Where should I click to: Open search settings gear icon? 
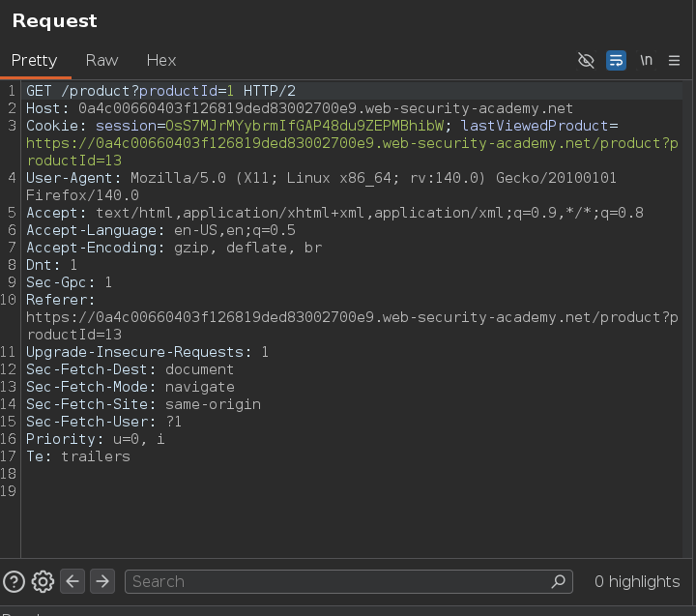pos(43,581)
